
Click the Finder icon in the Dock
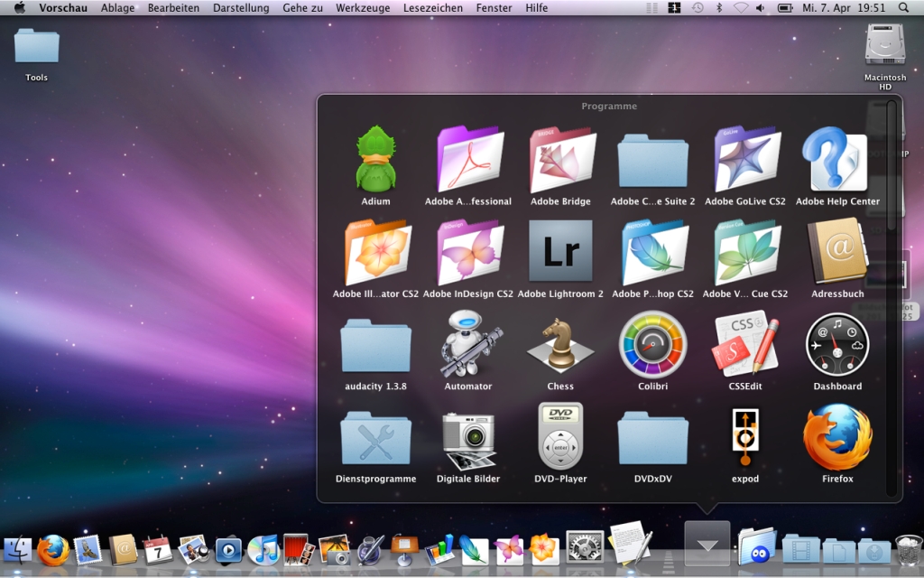[x=18, y=550]
